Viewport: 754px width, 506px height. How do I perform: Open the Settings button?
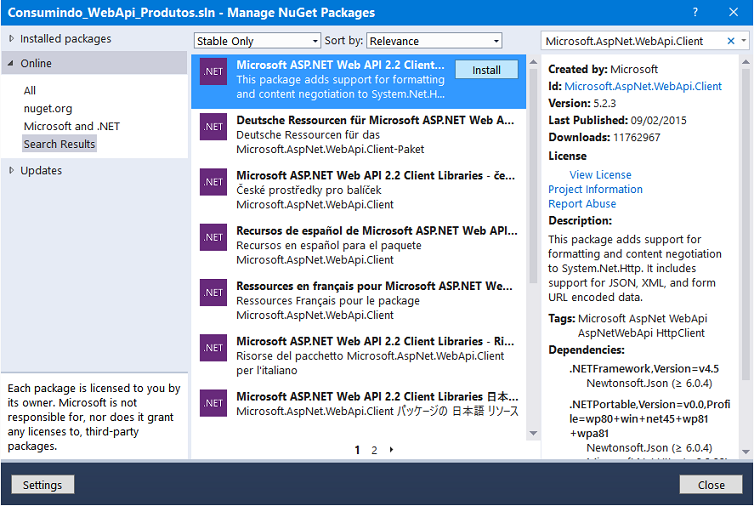[x=42, y=485]
